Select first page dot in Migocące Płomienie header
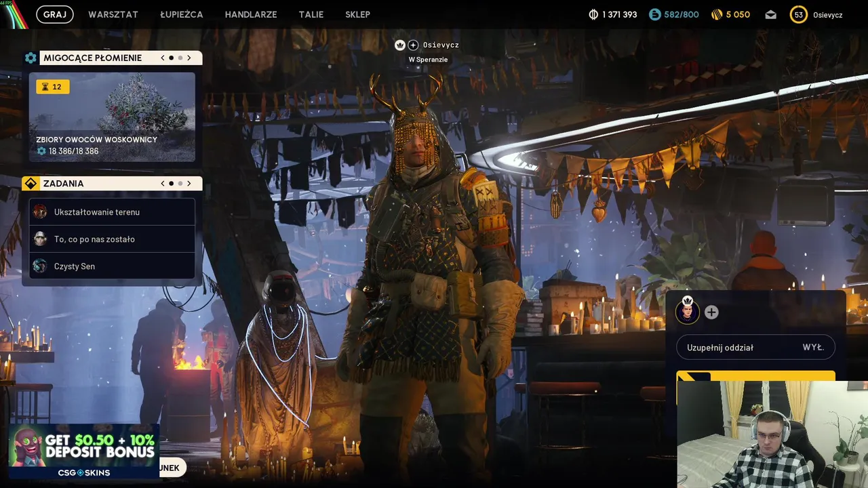Image resolution: width=868 pixels, height=488 pixels. (172, 58)
